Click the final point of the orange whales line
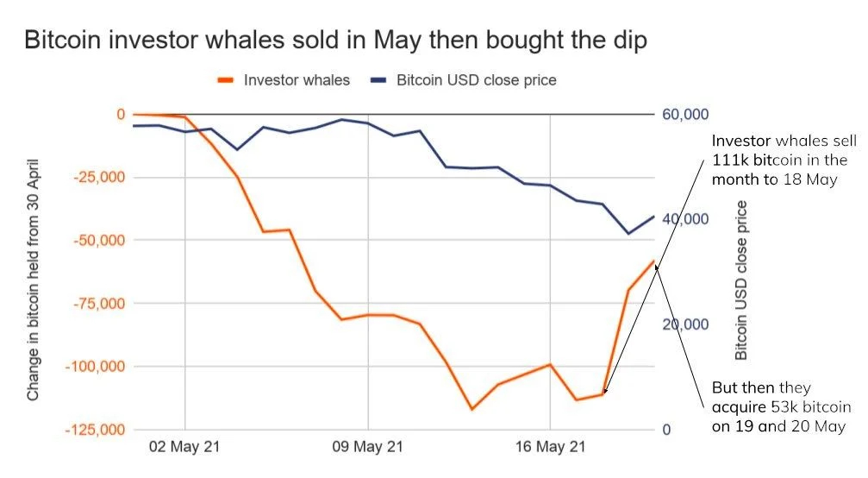This screenshot has width=868, height=478. click(654, 261)
